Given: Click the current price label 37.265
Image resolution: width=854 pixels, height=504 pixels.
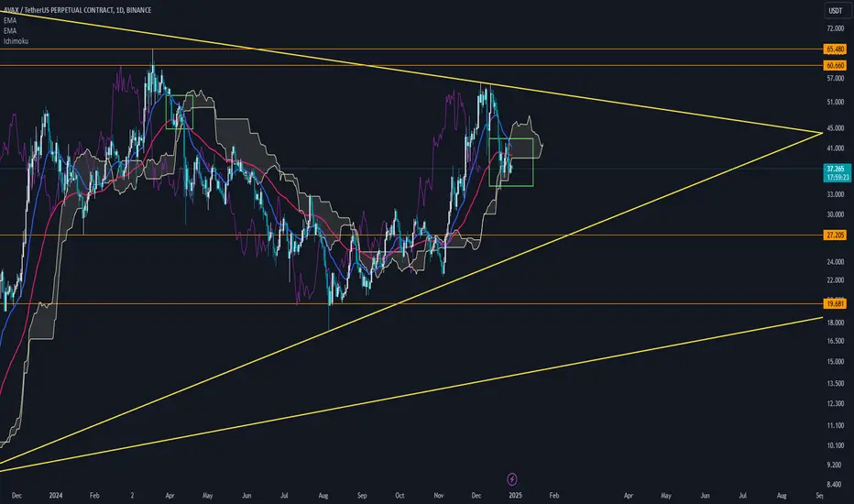Looking at the screenshot, I should click(835, 169).
